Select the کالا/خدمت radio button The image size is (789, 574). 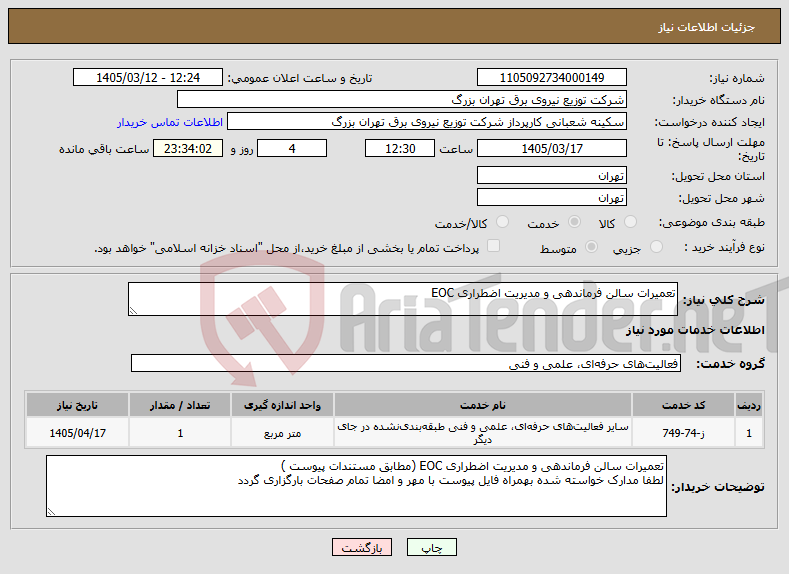click(x=502, y=222)
